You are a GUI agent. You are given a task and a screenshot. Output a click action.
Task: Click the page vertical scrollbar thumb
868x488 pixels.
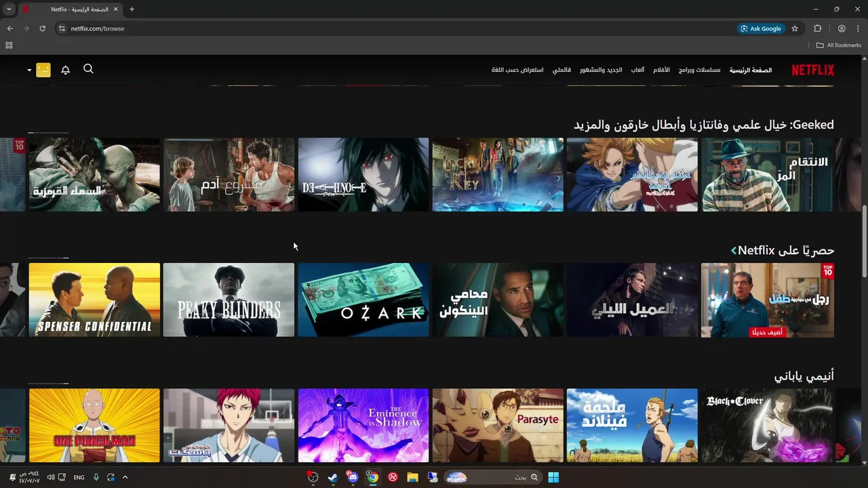coord(864,241)
